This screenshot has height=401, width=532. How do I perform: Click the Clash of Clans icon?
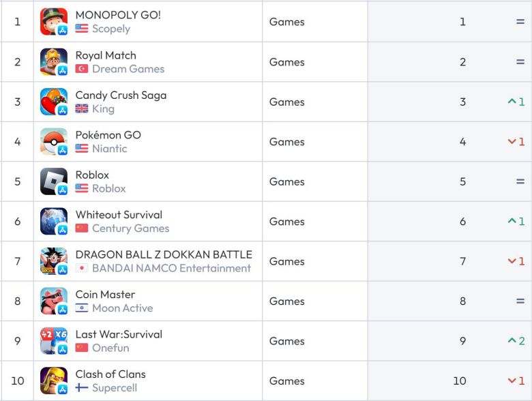coord(54,381)
